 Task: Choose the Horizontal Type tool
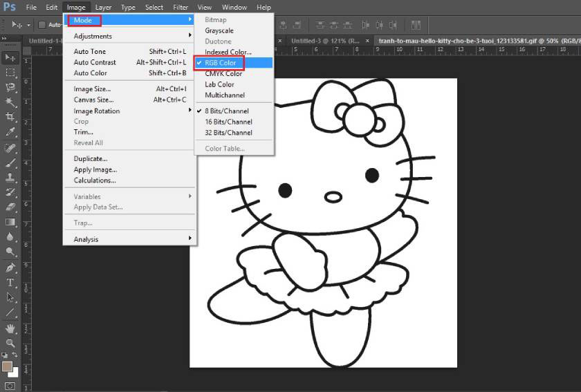coord(10,283)
